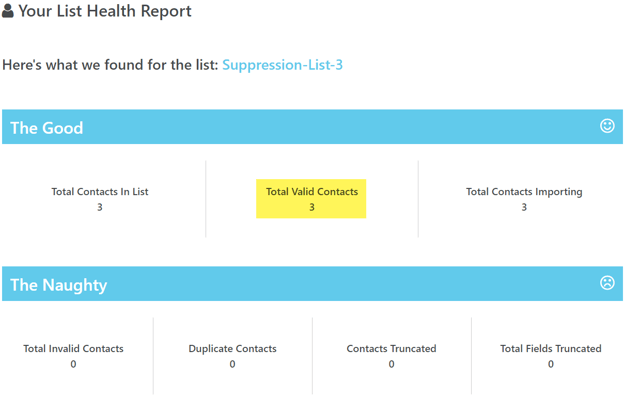The image size is (624, 397).
Task: Click the "Here's what we found" text
Action: (x=110, y=65)
